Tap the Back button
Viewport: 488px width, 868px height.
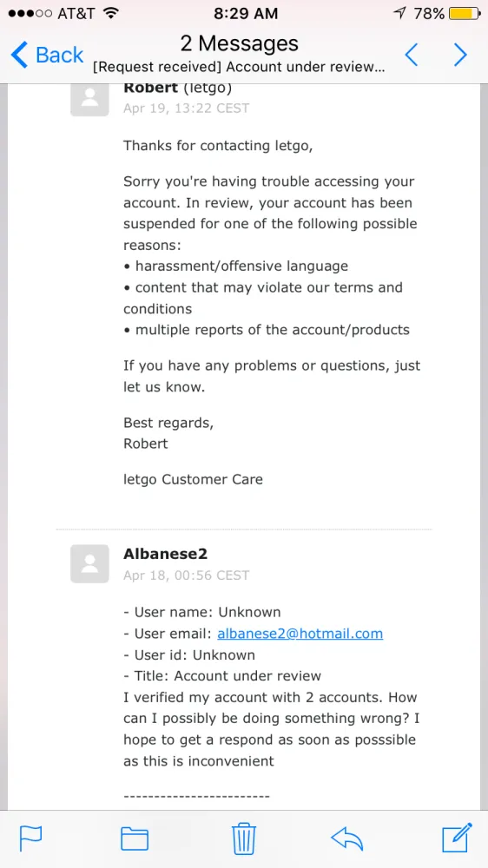(x=47, y=56)
